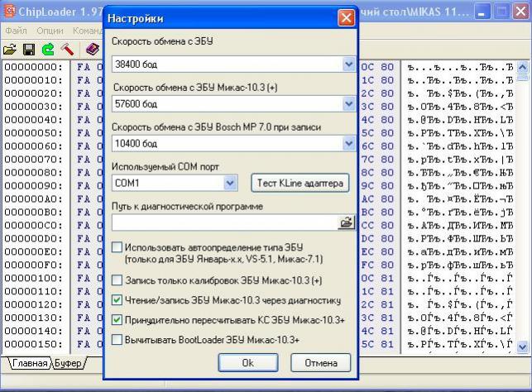
Task: Close the Настройки dialog with X button
Action: coord(346,17)
